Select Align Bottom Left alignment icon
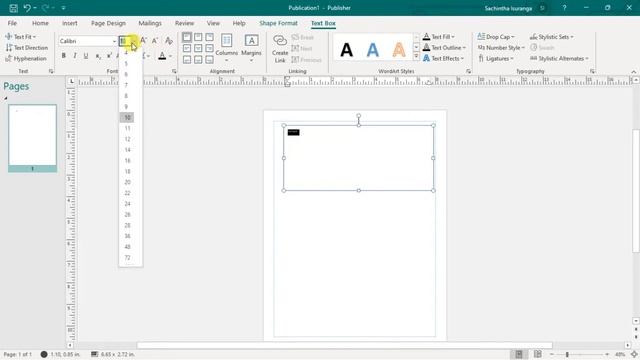The width and height of the screenshot is (640, 360). pyautogui.click(x=187, y=60)
